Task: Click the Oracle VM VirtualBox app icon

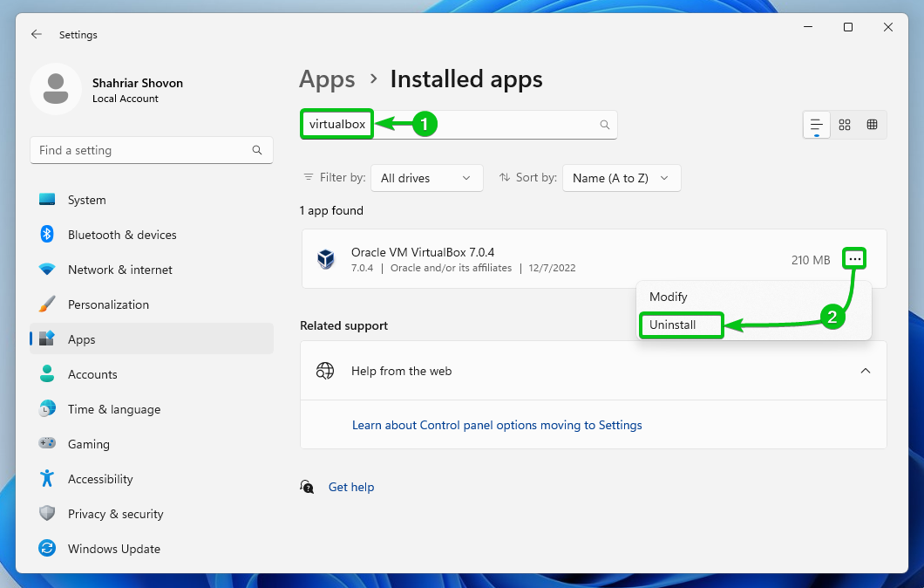Action: coord(326,258)
